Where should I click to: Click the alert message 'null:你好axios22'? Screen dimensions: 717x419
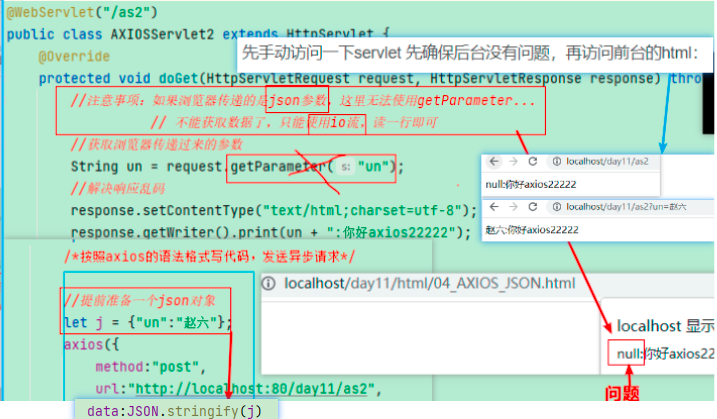pos(665,354)
